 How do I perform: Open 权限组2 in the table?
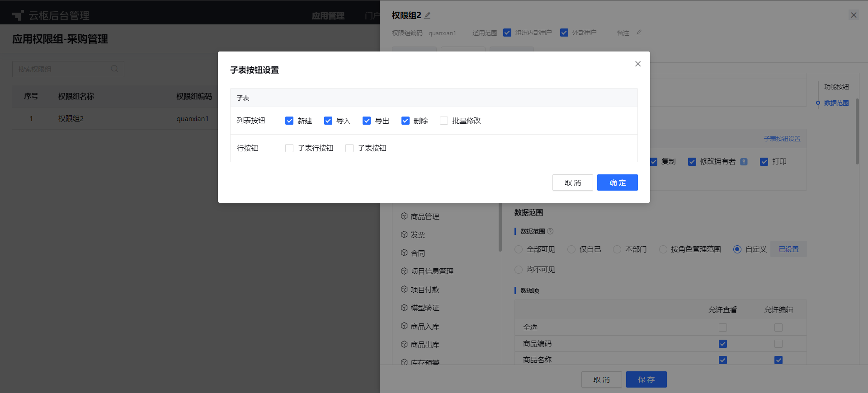71,118
